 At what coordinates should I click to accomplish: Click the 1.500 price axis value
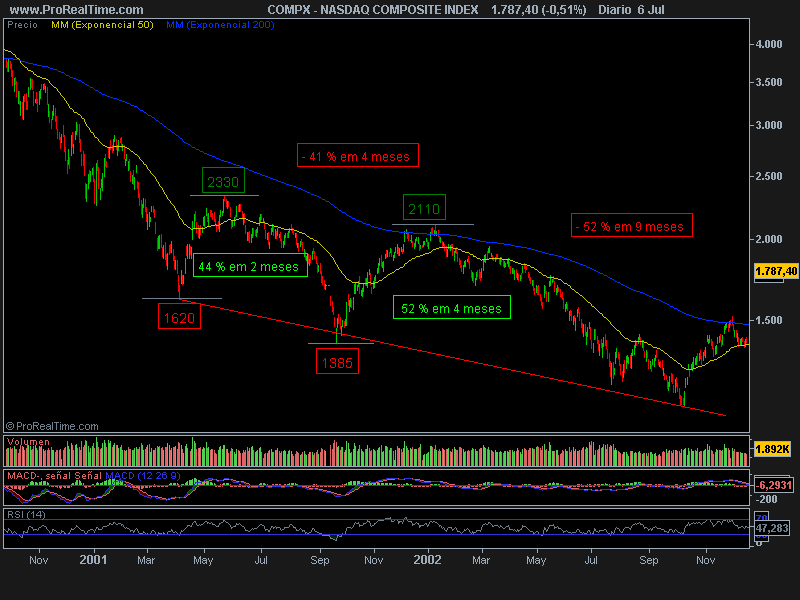pos(769,320)
